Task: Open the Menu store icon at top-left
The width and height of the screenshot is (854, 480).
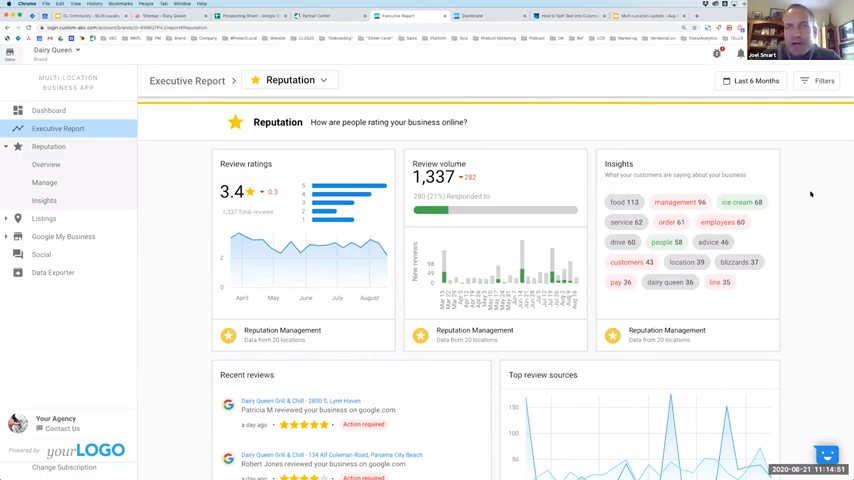Action: tap(10, 53)
